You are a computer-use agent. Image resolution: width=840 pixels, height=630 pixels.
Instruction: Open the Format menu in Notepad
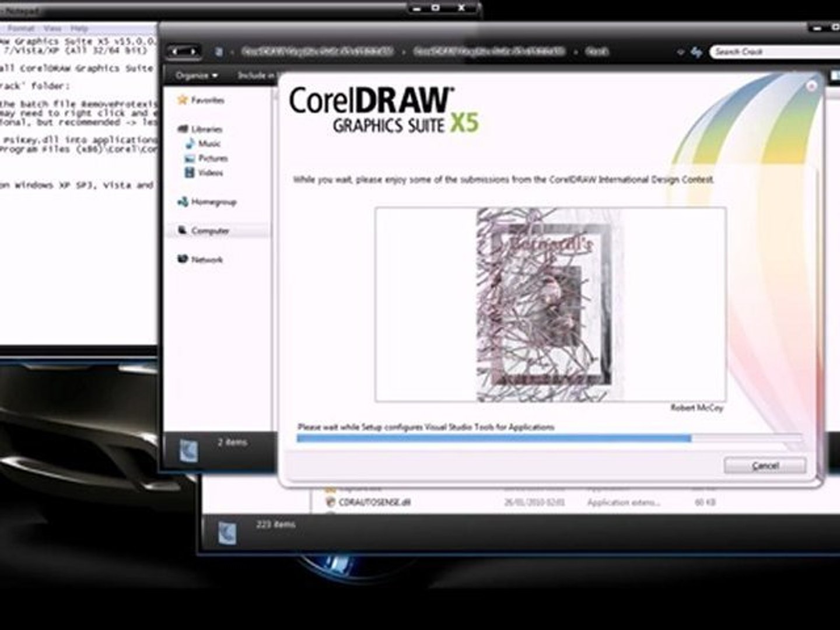21,28
